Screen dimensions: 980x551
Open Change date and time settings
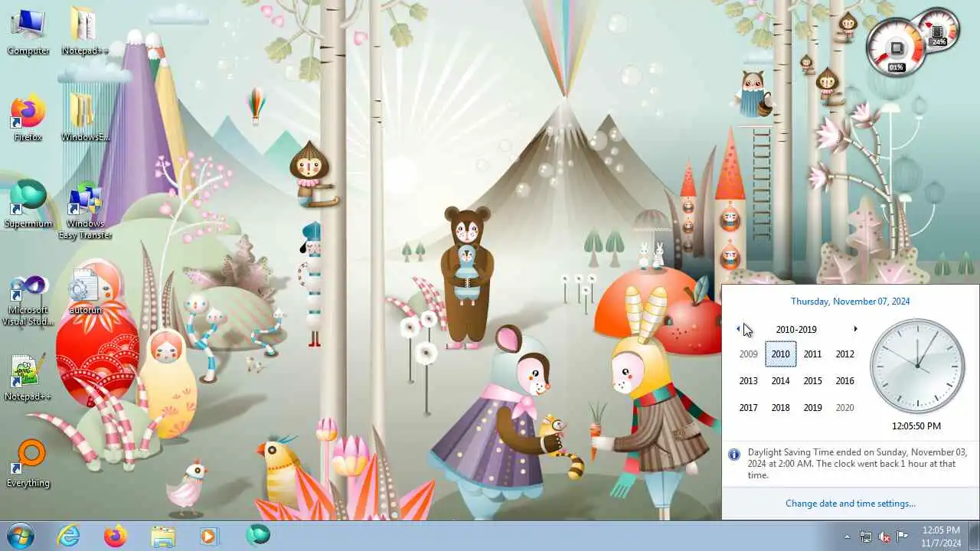pos(850,504)
